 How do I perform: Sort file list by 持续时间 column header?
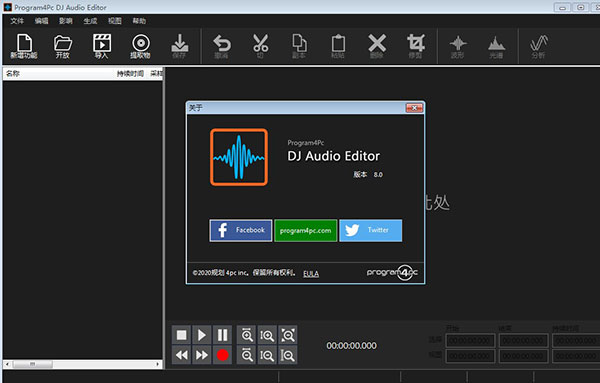pos(130,73)
